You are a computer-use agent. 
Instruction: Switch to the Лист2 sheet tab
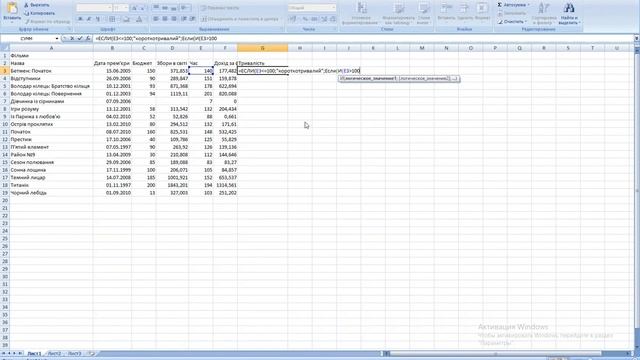pos(55,353)
